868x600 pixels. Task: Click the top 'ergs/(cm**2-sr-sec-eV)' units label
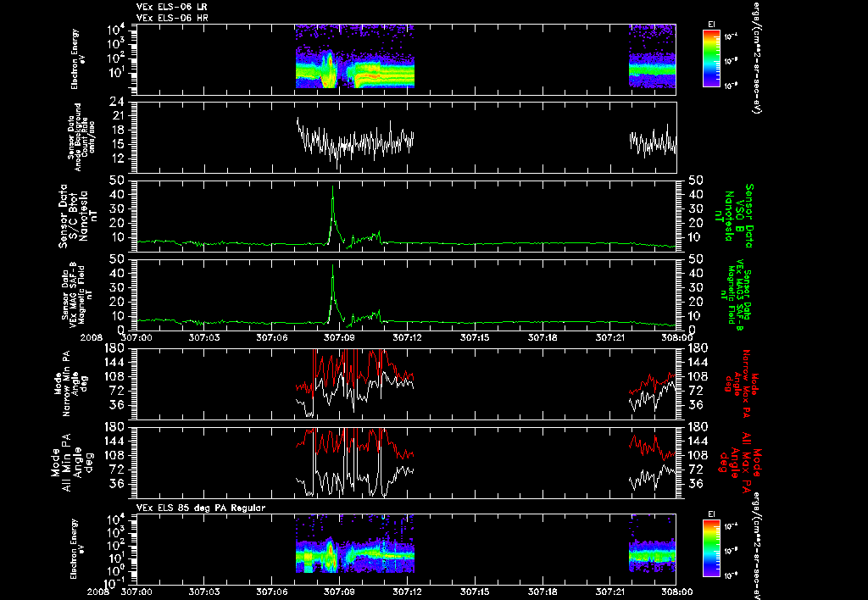click(x=755, y=57)
